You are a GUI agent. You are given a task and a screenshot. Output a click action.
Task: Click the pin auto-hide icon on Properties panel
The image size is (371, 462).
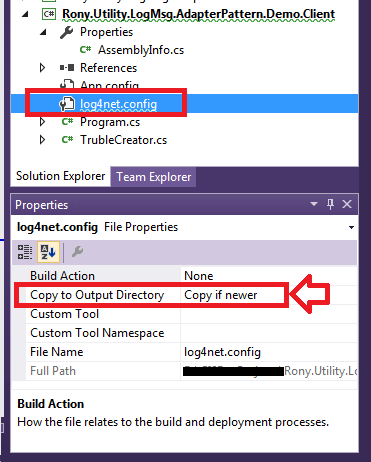330,204
